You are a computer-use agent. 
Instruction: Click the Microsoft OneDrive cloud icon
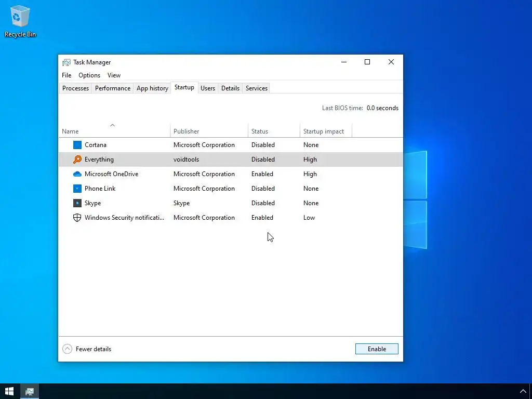click(77, 174)
